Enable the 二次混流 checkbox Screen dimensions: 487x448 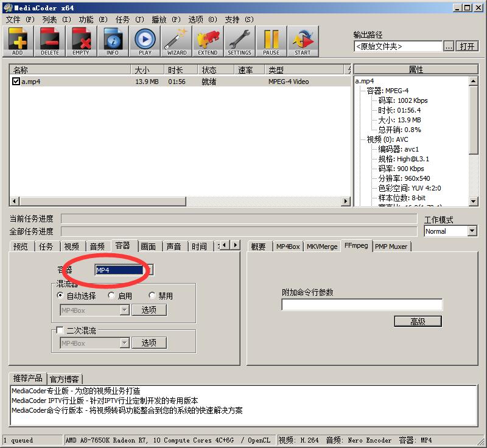pos(60,330)
